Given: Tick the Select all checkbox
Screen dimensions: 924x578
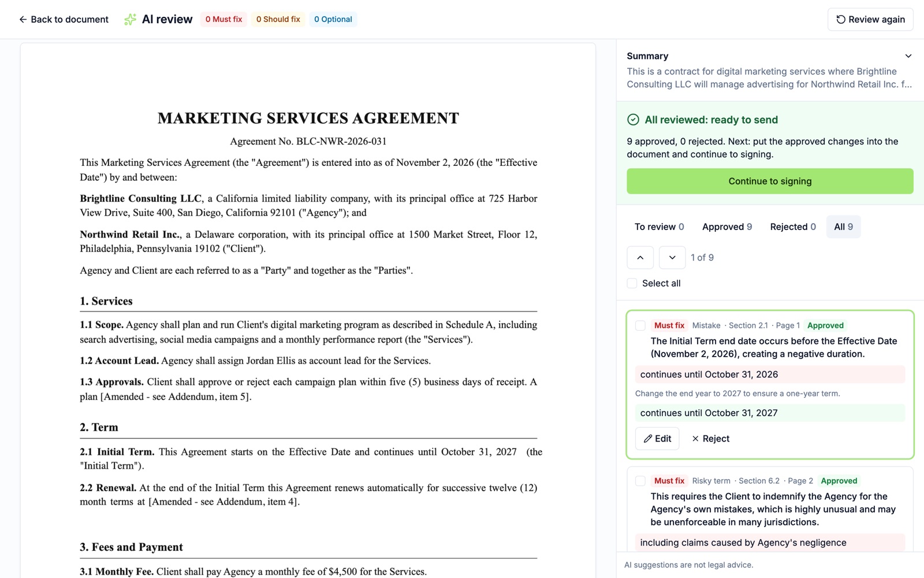Looking at the screenshot, I should point(632,283).
